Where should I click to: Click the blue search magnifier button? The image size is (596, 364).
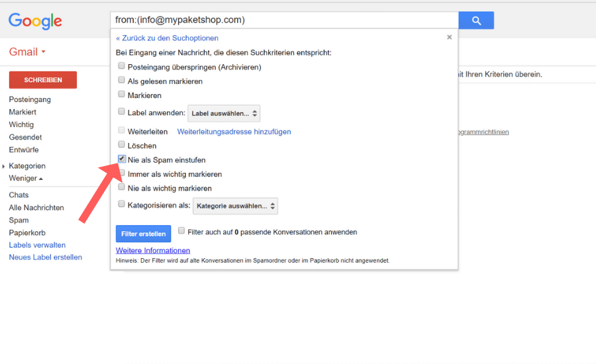click(476, 21)
